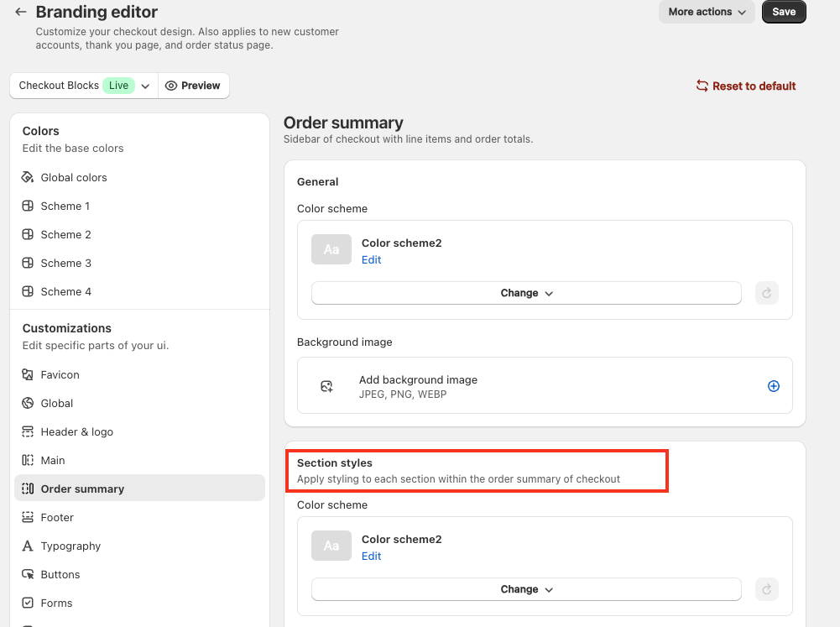The width and height of the screenshot is (840, 627).
Task: Click the Typography letter icon
Action: 28,546
